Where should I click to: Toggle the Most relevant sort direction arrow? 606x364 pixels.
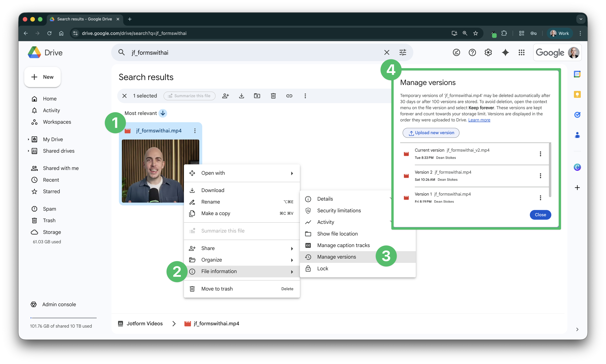pyautogui.click(x=163, y=113)
